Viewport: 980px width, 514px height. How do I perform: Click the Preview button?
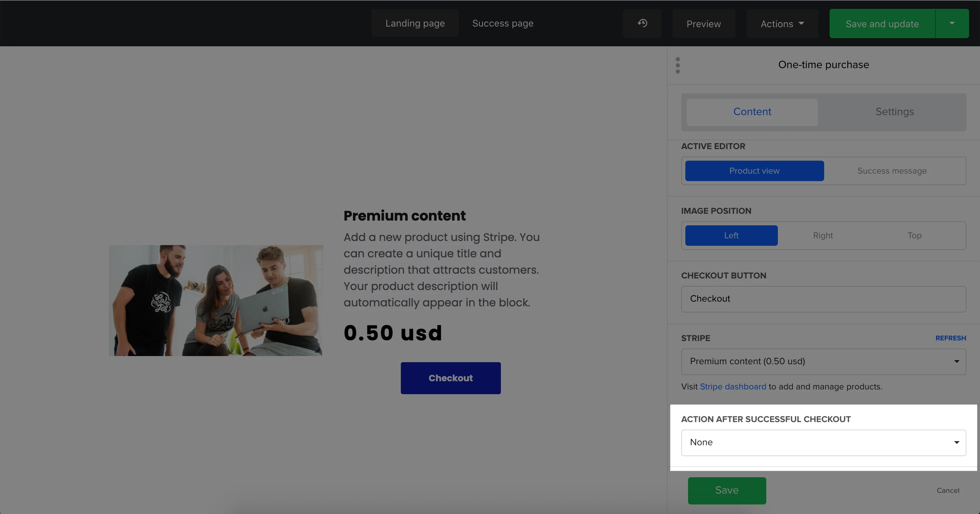pyautogui.click(x=703, y=24)
